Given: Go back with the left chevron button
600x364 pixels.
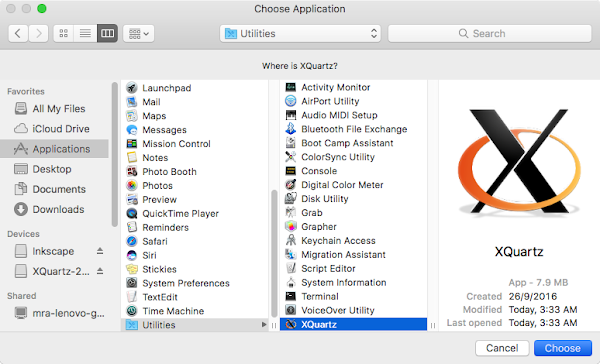Looking at the screenshot, I should 18,34.
